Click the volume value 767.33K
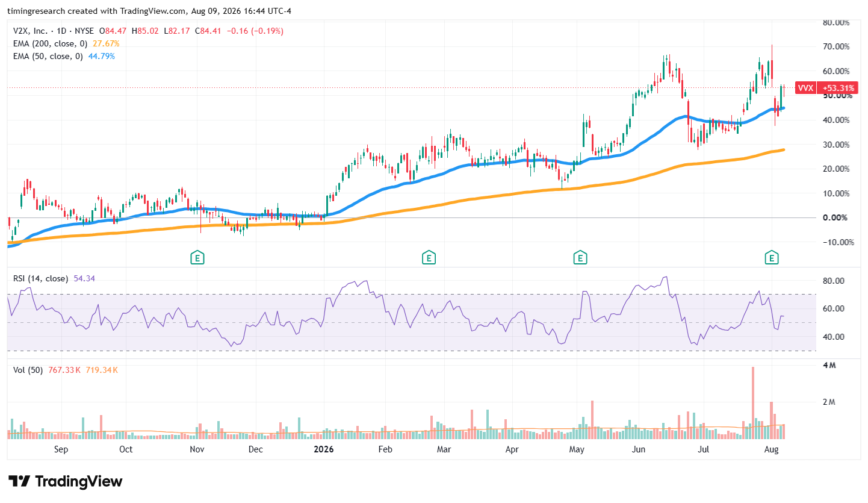Screen dimensions: 868x503 click(x=63, y=370)
